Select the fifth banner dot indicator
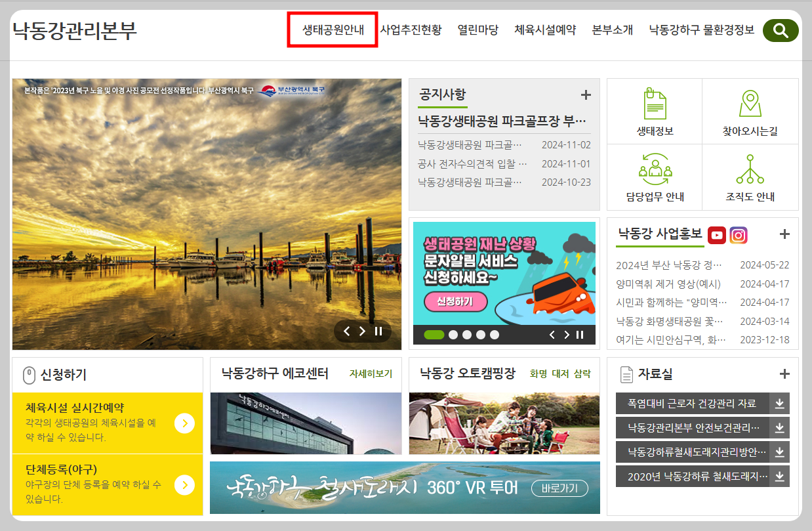This screenshot has width=812, height=531. [495, 335]
